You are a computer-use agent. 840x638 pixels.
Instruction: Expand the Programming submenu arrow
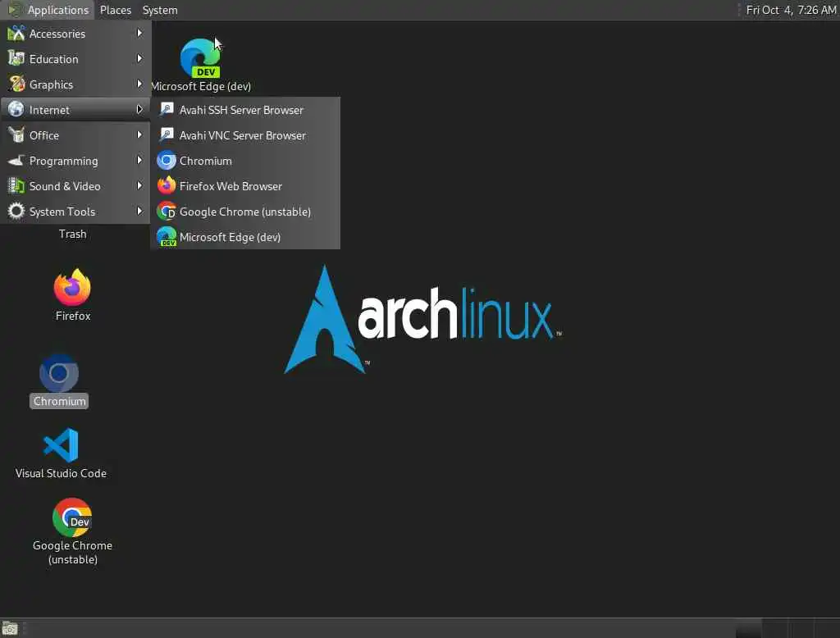point(139,160)
